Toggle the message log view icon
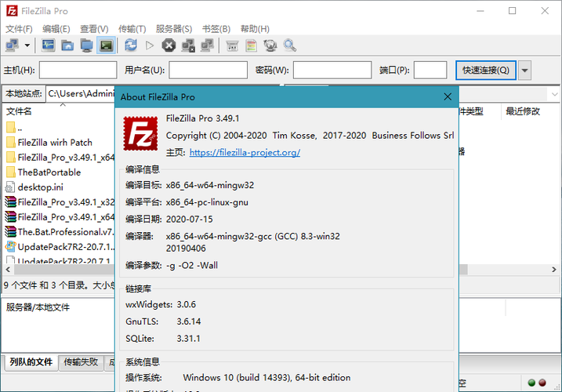 48,45
